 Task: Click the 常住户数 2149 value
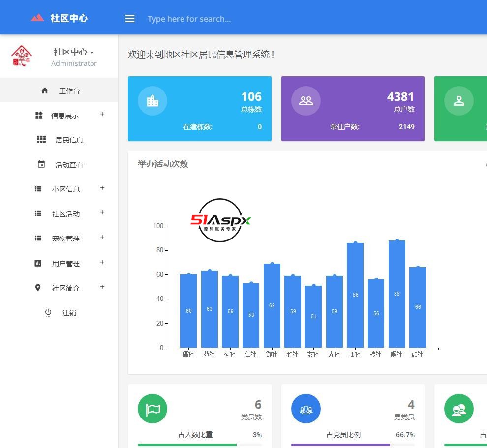point(406,127)
